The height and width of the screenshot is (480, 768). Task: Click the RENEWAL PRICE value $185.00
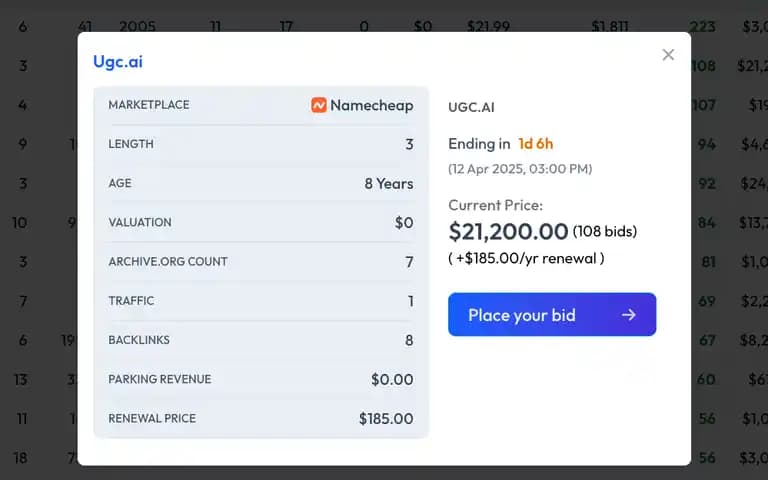coord(386,418)
